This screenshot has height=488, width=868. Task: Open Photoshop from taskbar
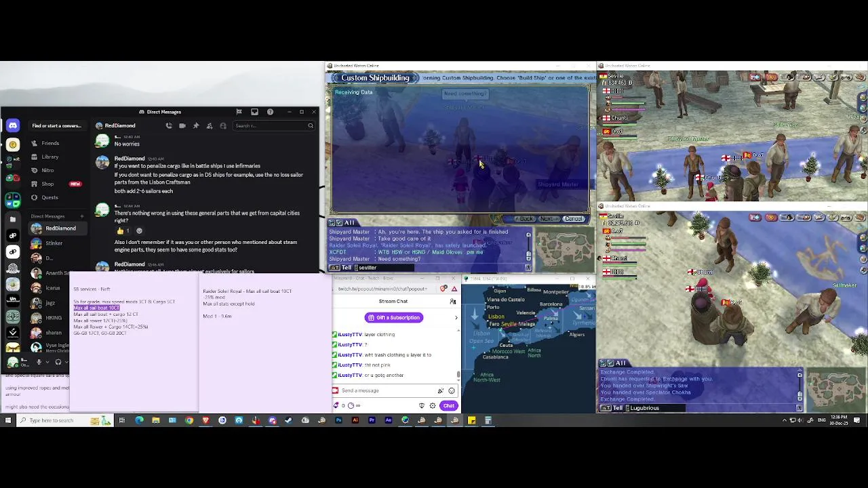[x=338, y=420]
